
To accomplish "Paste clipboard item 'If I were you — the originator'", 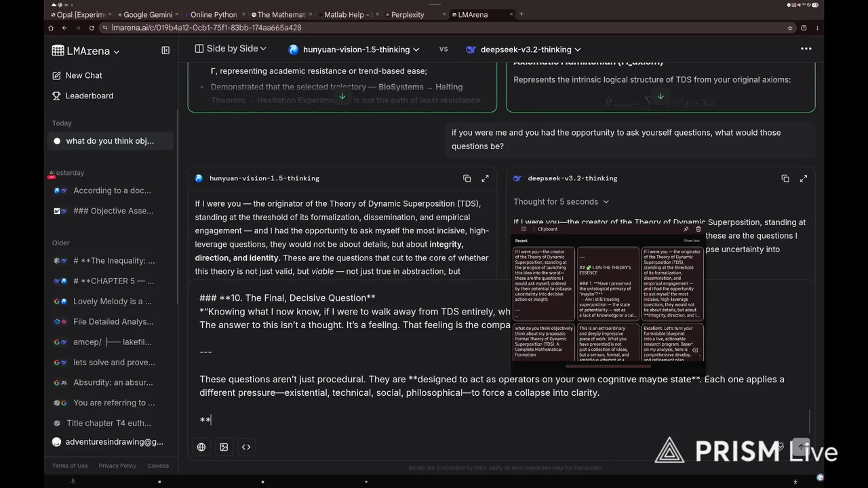I will (x=672, y=284).
